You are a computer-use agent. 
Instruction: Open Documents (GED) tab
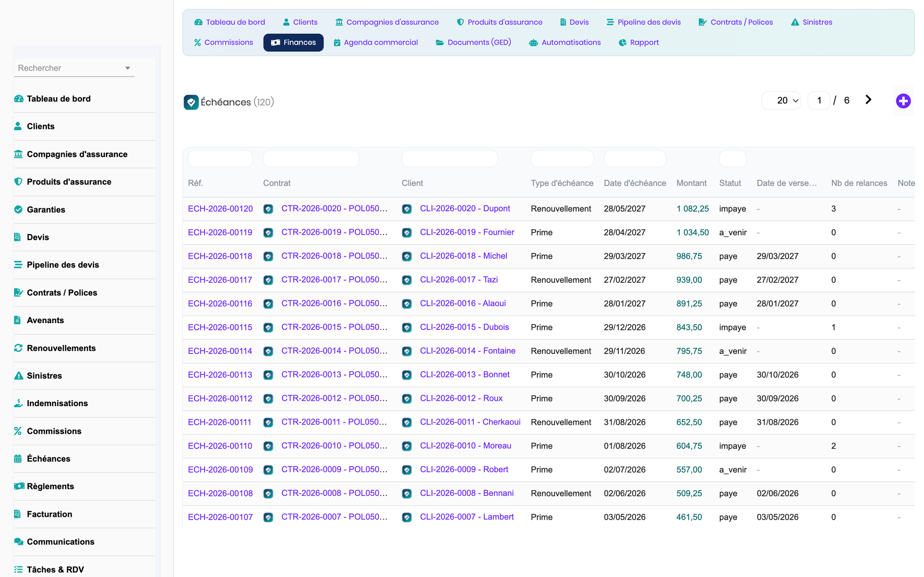pos(473,43)
